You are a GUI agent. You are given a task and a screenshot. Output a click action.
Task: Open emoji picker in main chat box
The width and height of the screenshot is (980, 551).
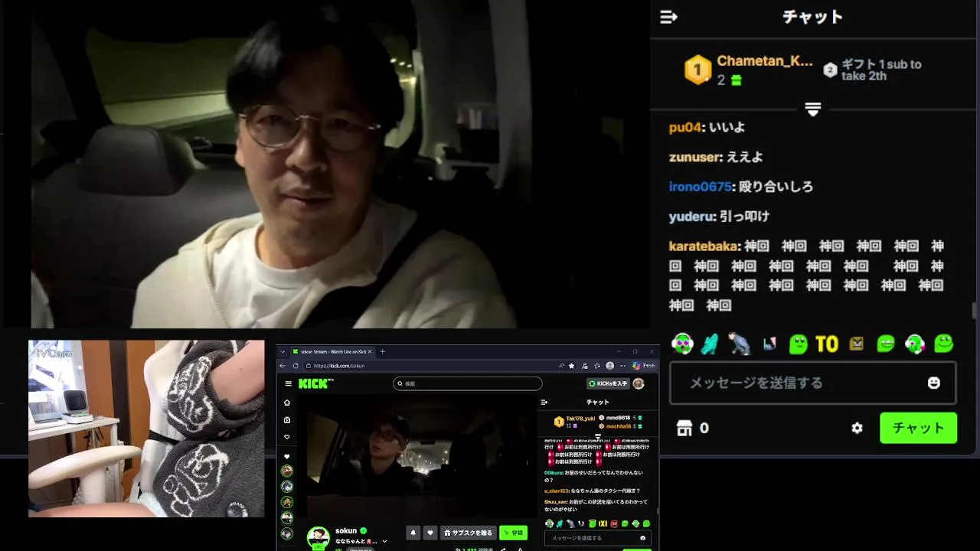tap(934, 383)
